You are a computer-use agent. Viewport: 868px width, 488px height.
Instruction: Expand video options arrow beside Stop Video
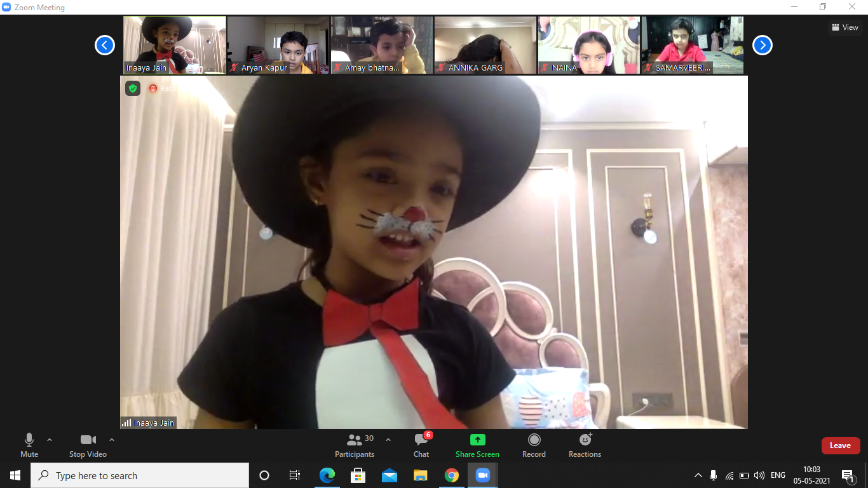pos(112,440)
